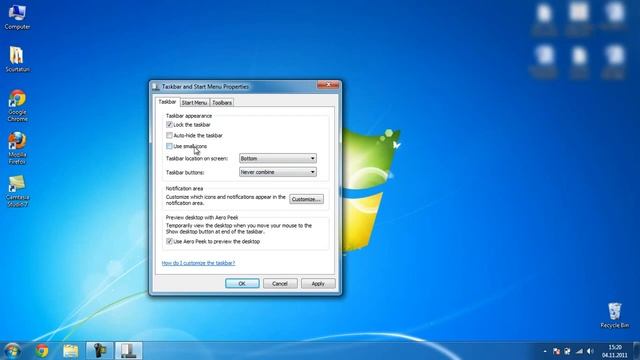
Task: Open Windows Explorer from the taskbar
Action: (x=71, y=351)
